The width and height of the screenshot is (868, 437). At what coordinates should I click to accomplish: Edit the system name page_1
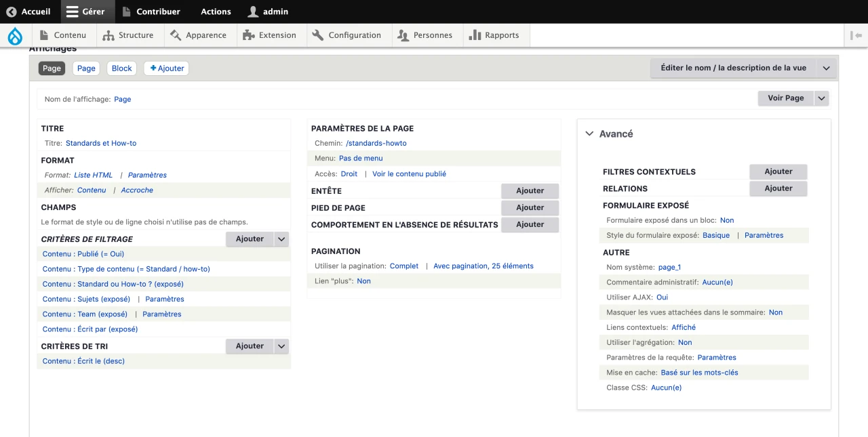point(669,268)
